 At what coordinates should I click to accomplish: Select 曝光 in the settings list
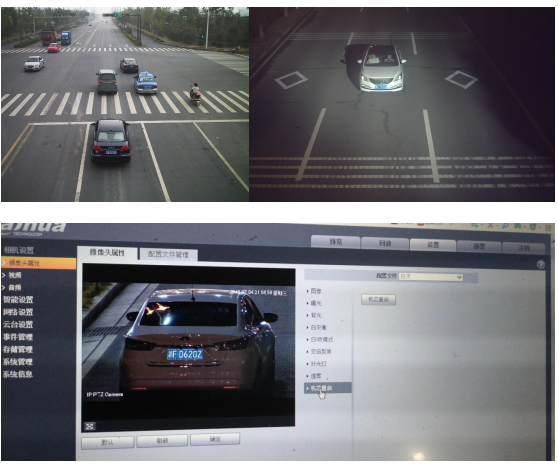[x=316, y=303]
